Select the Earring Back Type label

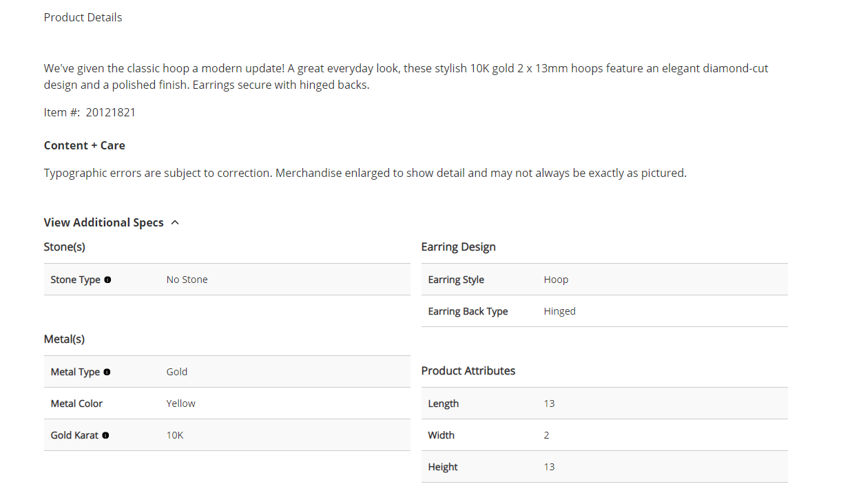point(468,311)
